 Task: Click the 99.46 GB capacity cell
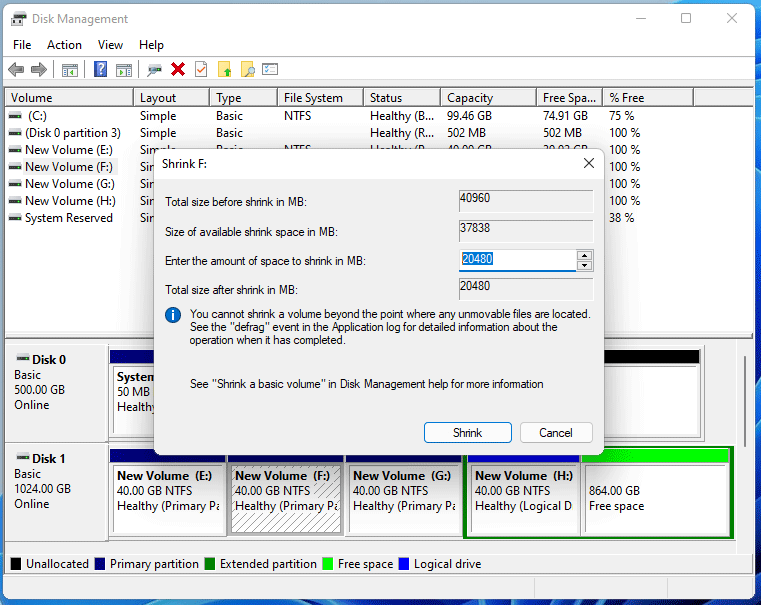click(469, 116)
